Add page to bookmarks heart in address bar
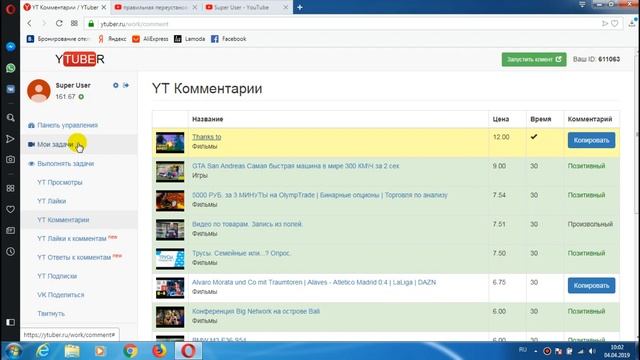The height and width of the screenshot is (360, 640). pos(615,24)
